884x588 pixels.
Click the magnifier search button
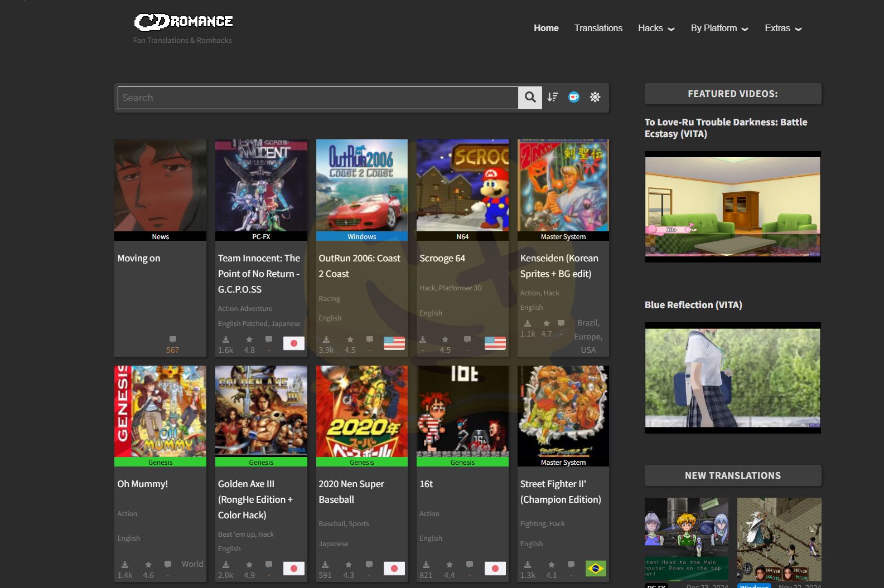530,98
